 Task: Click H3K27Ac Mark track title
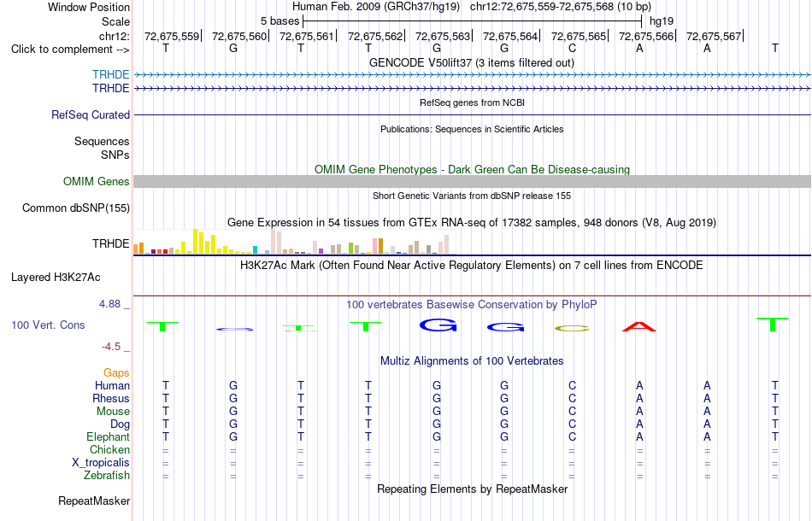472,266
